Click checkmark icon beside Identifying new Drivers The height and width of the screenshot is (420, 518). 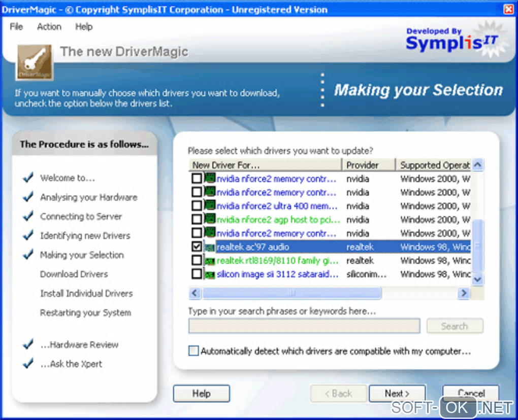click(28, 235)
